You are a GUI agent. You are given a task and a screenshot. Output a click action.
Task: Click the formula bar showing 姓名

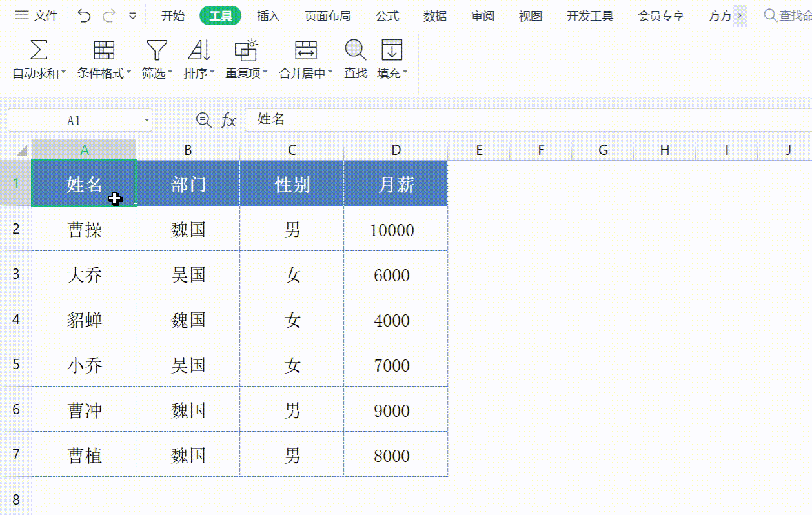click(528, 119)
